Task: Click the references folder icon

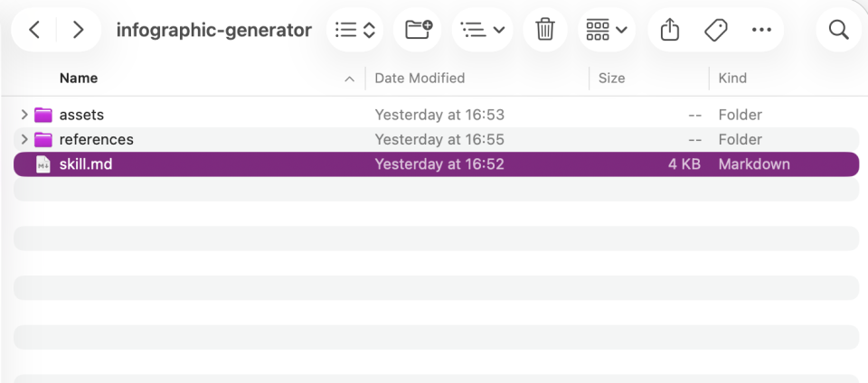Action: [43, 139]
